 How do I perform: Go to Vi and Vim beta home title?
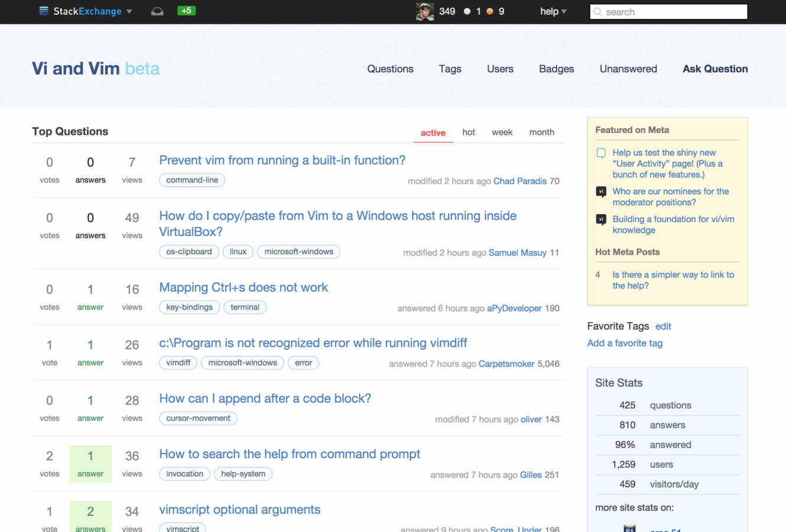point(96,69)
